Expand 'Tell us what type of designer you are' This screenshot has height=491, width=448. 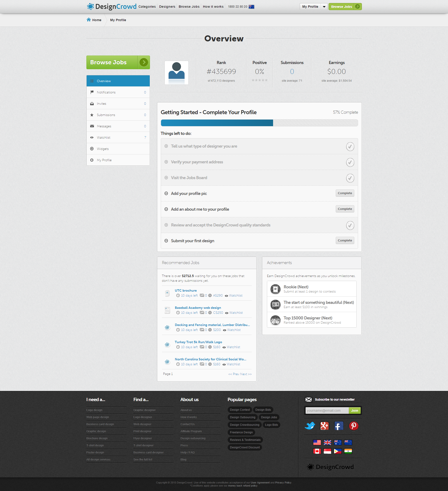(x=166, y=146)
